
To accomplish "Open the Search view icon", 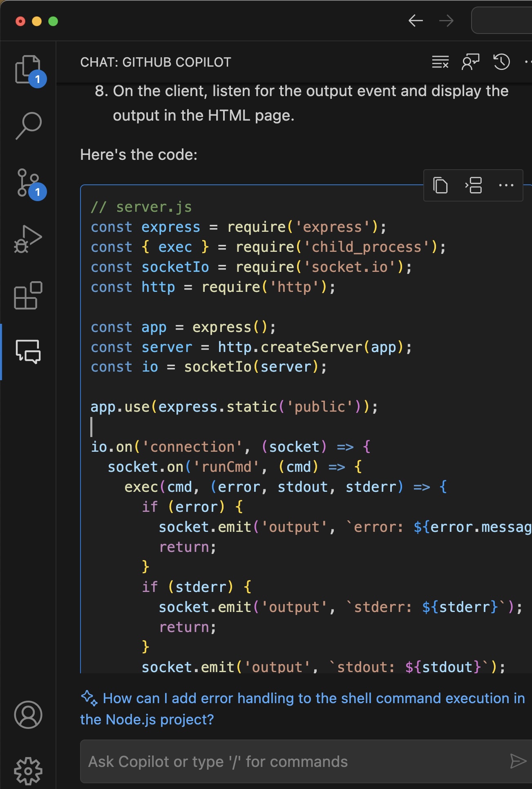I will coord(28,126).
